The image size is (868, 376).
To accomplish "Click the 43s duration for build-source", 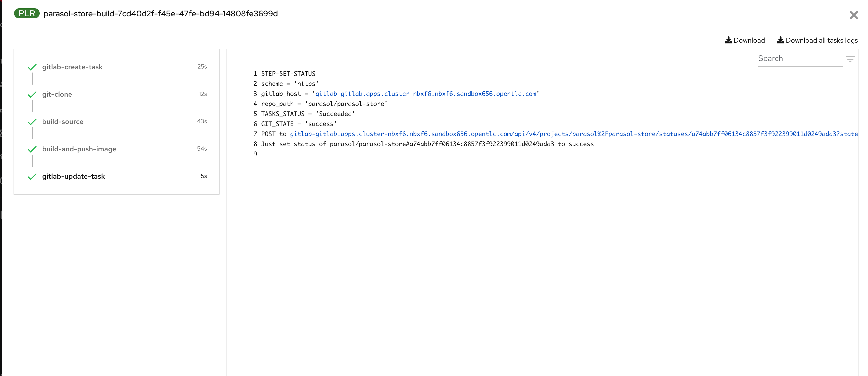I will (x=202, y=121).
